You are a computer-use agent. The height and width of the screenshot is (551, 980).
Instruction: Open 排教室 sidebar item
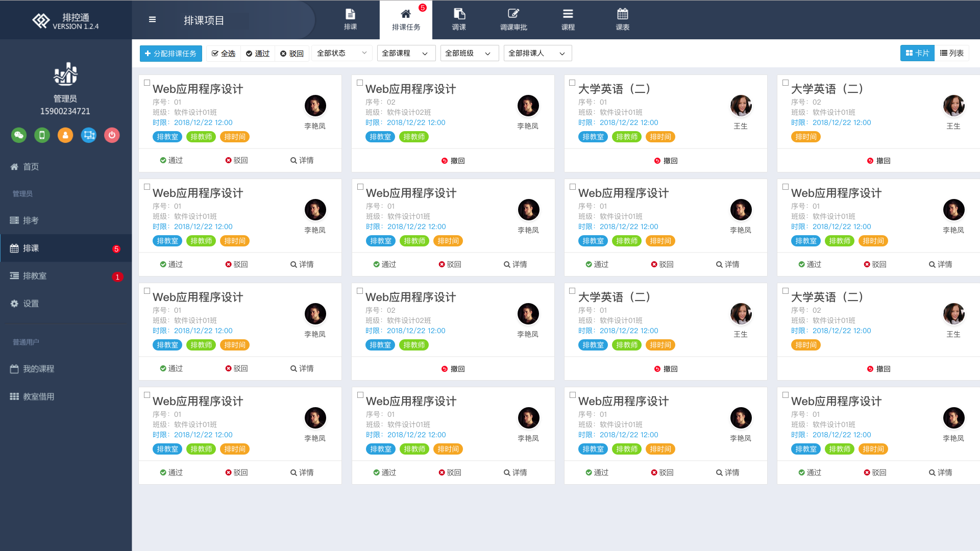click(x=66, y=276)
